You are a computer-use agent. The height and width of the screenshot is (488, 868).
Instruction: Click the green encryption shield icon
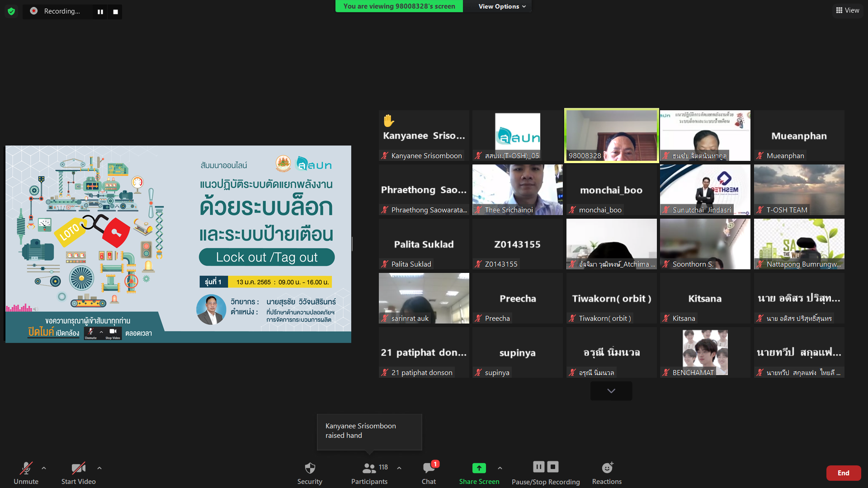11,11
